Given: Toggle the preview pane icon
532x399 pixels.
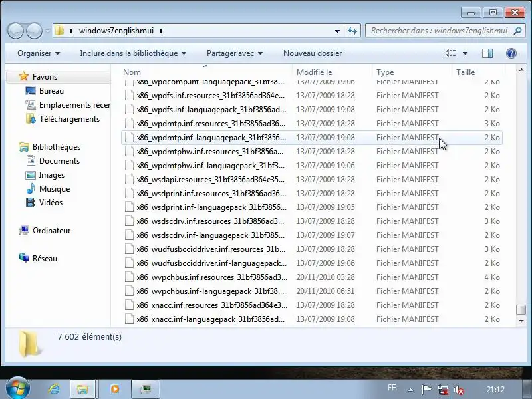Looking at the screenshot, I should tap(487, 53).
